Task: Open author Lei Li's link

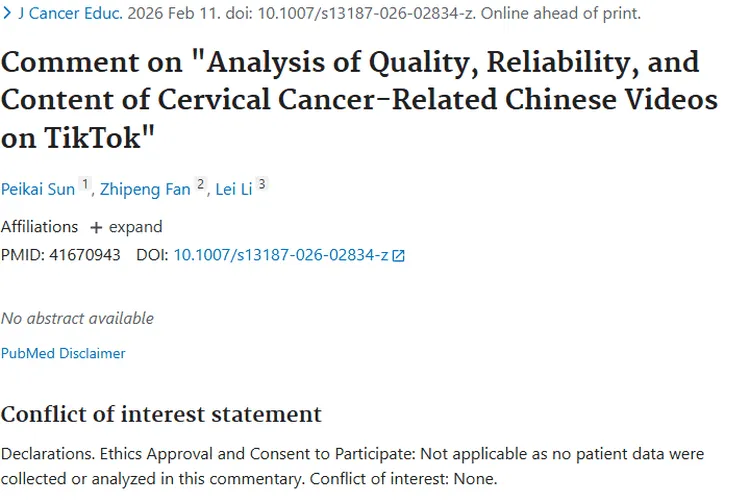Action: 234,189
